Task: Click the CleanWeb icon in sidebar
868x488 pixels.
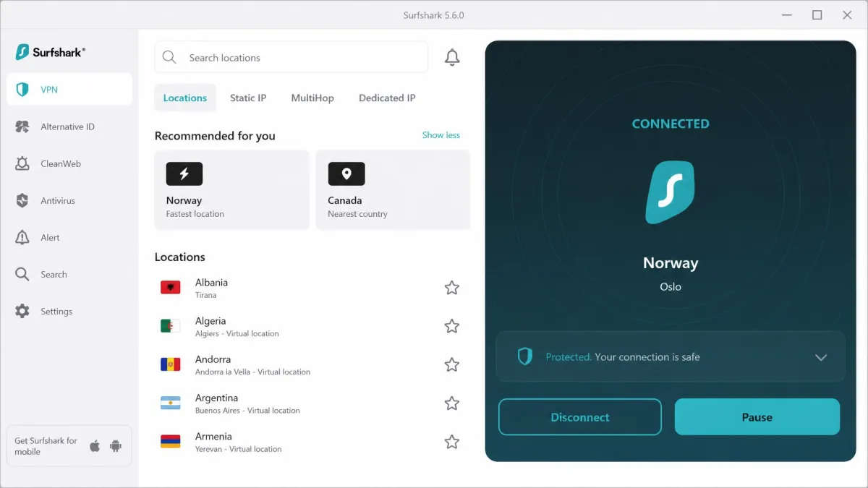Action: click(x=22, y=163)
